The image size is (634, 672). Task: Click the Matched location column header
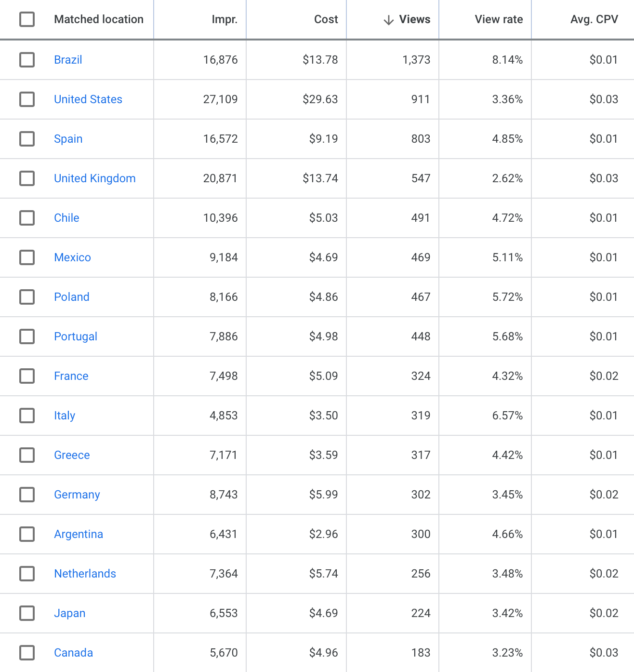click(x=99, y=19)
